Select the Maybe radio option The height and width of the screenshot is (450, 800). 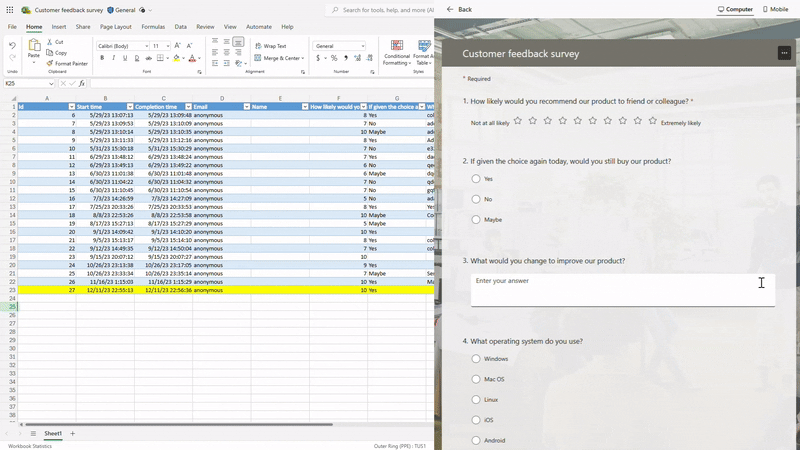(x=476, y=219)
